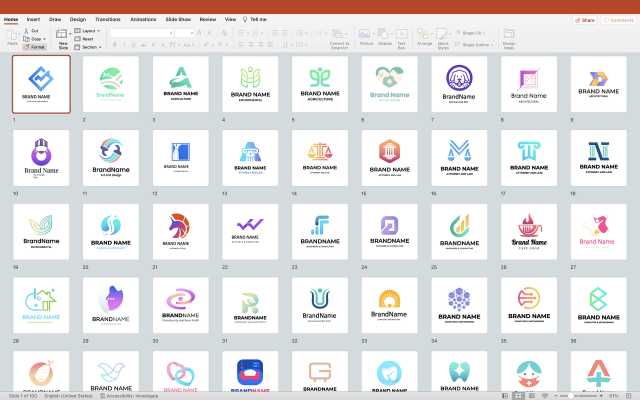
Task: Select the Format painter button
Action: click(x=34, y=47)
